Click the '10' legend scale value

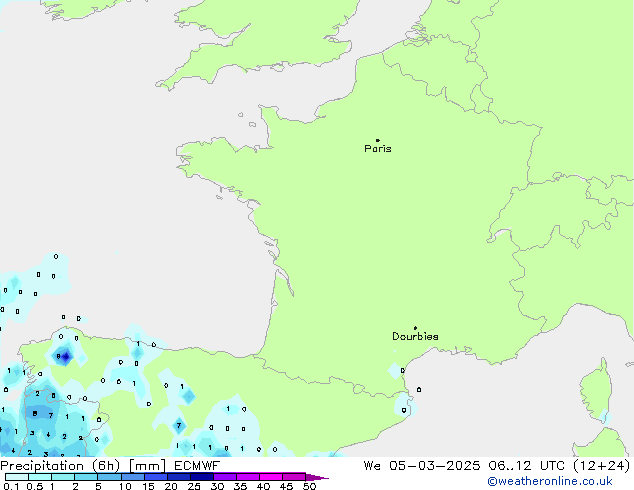click(x=125, y=486)
